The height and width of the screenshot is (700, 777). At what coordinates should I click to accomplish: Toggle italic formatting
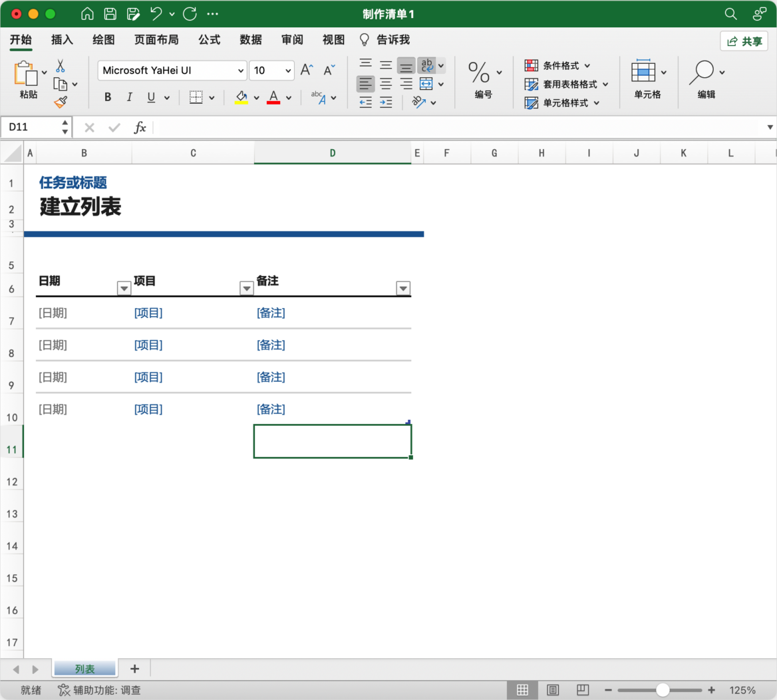click(129, 97)
